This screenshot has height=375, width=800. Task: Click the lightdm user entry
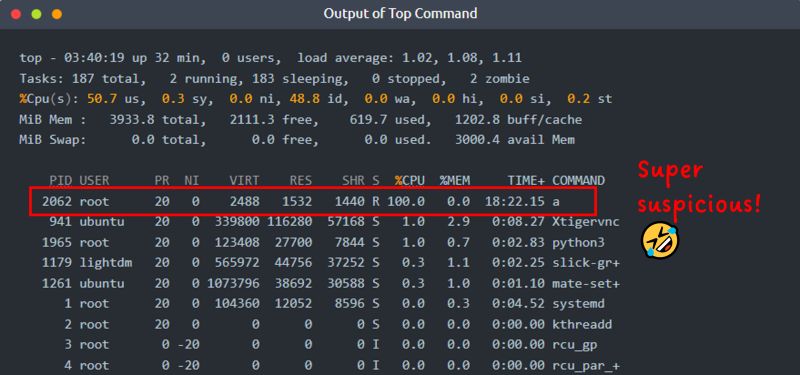point(106,263)
